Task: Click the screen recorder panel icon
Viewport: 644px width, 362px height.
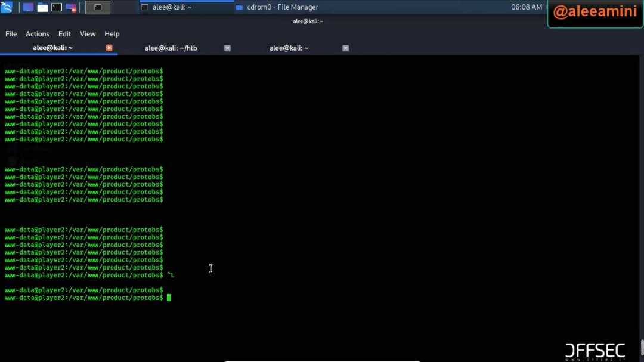Action: tap(71, 8)
